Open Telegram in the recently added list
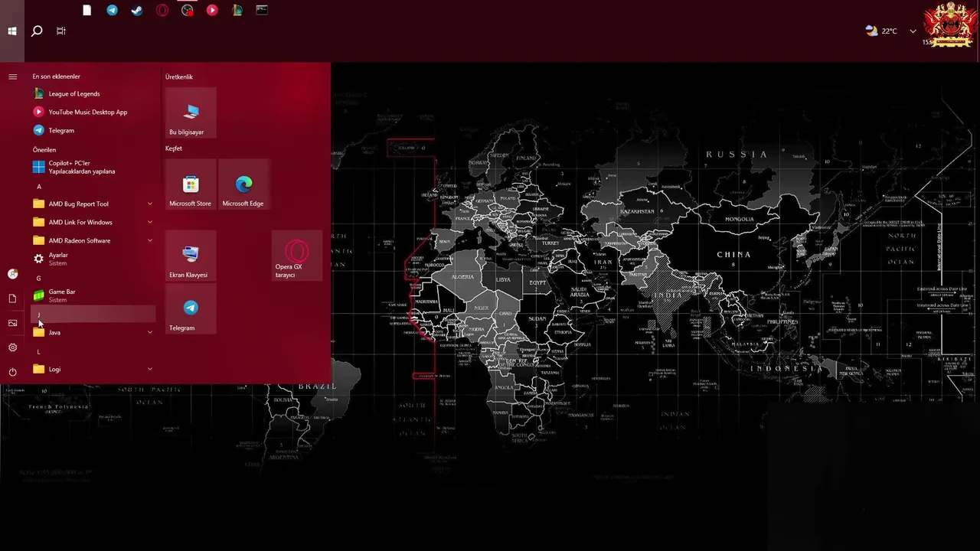Image resolution: width=980 pixels, height=551 pixels. tap(93, 130)
